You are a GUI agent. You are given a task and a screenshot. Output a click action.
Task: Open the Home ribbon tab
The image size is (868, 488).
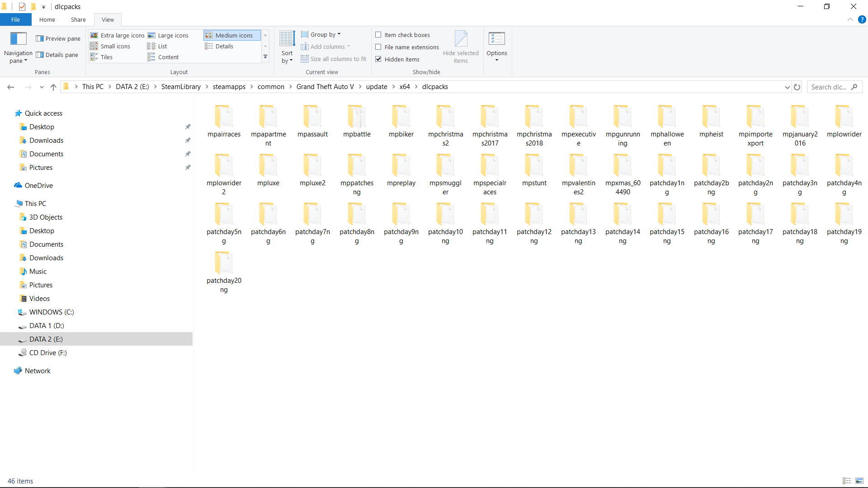coord(47,19)
